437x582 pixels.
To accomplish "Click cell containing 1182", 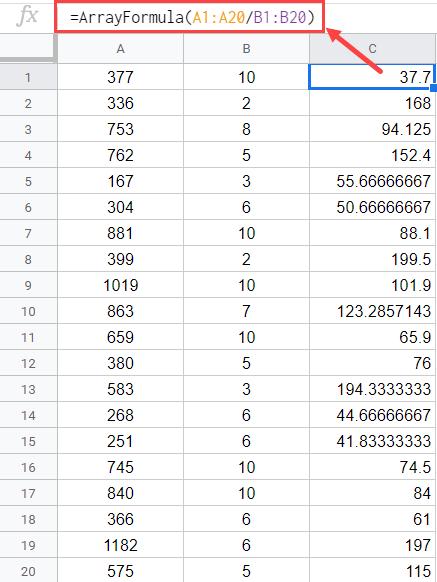I will point(120,545).
